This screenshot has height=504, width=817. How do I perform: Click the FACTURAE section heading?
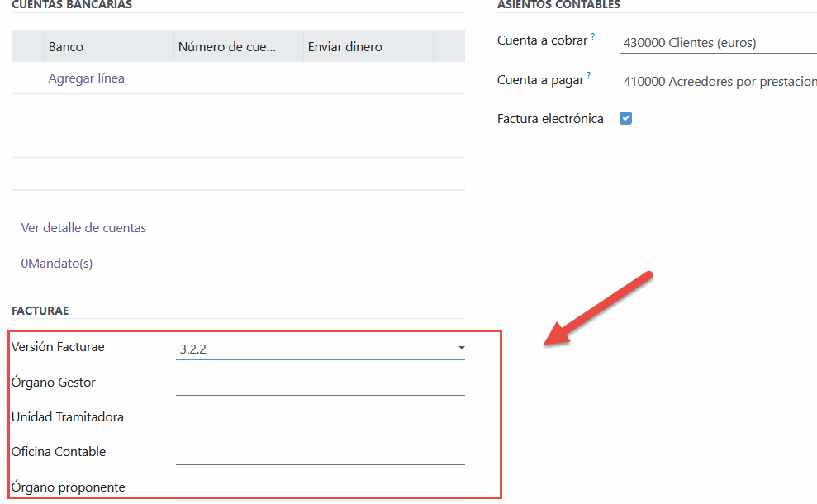click(x=40, y=311)
